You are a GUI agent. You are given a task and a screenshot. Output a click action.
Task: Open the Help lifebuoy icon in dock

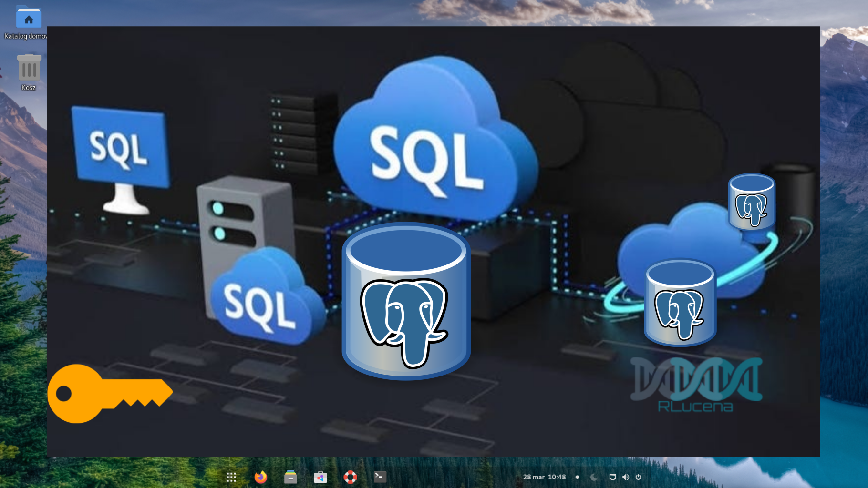[351, 477]
